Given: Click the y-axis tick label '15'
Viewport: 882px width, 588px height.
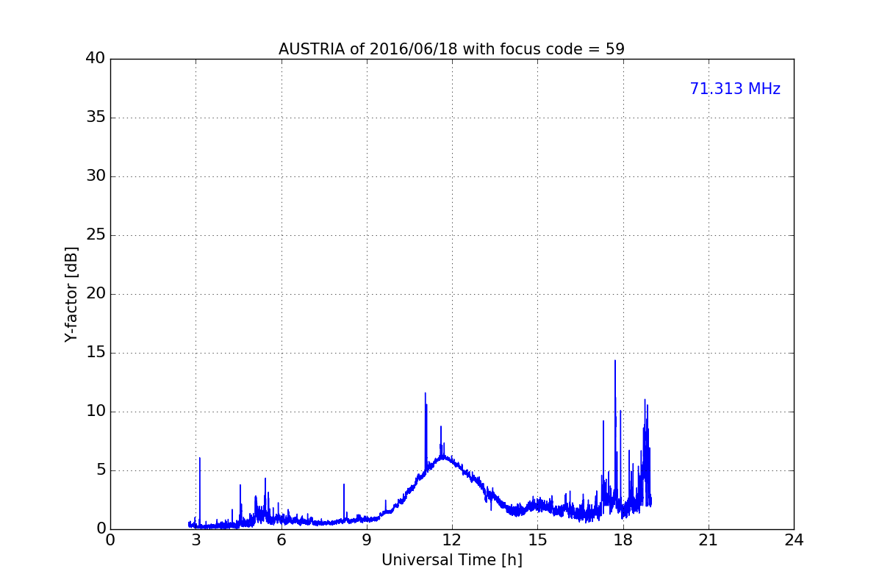Looking at the screenshot, I should tap(96, 353).
